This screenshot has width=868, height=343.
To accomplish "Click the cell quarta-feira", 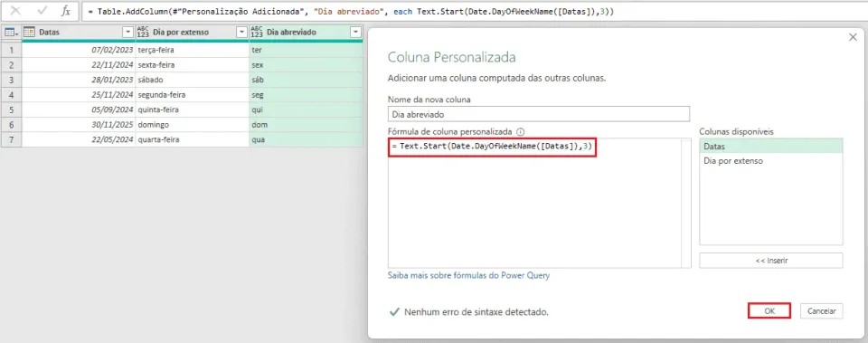I will (192, 140).
